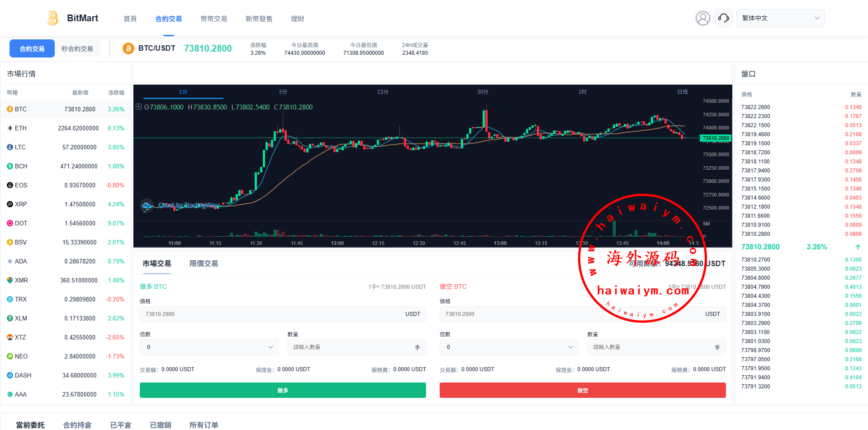
Task: Collapse the chart OHLC legend box
Action: click(139, 107)
